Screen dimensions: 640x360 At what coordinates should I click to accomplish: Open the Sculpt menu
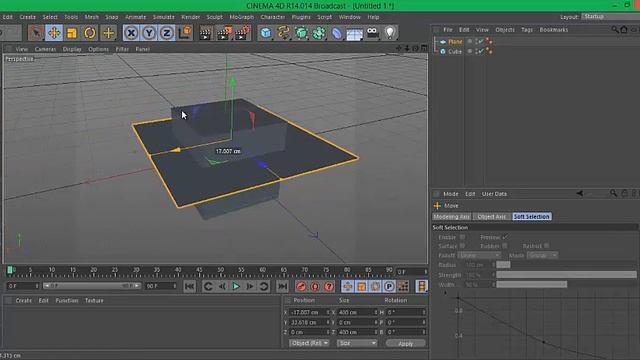click(214, 17)
